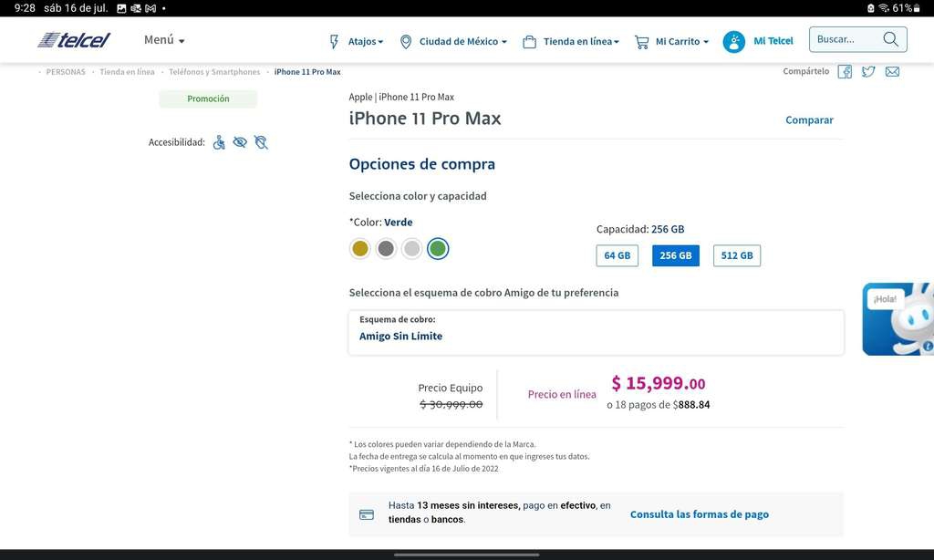
Task: Click the wheelchair accessibility icon
Action: [219, 142]
